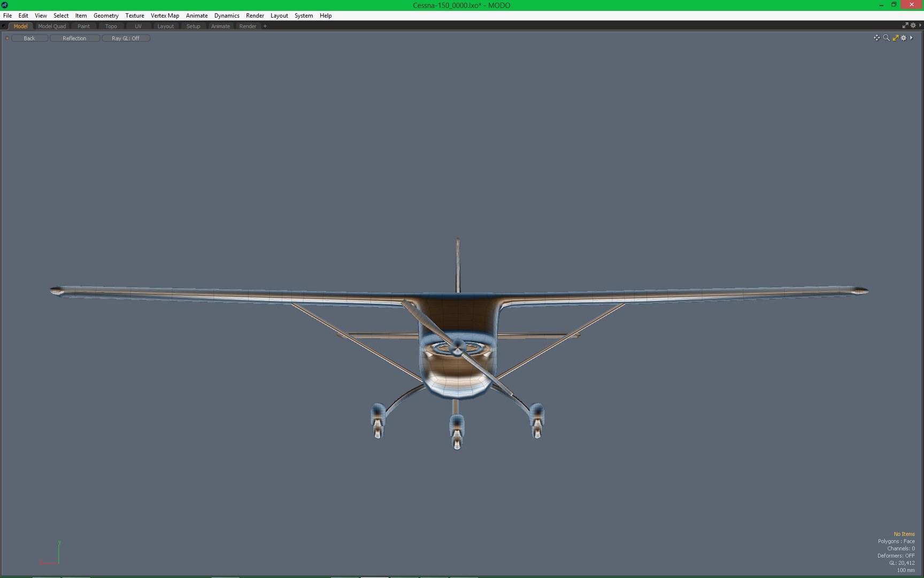Screen dimensions: 924x578
Task: Open the View menu
Action: tap(41, 16)
